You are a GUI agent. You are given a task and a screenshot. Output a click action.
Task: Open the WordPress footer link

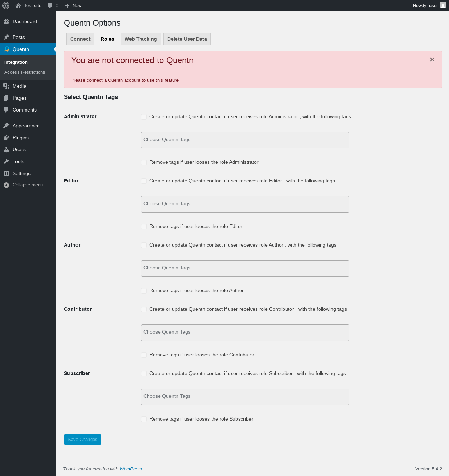point(130,469)
